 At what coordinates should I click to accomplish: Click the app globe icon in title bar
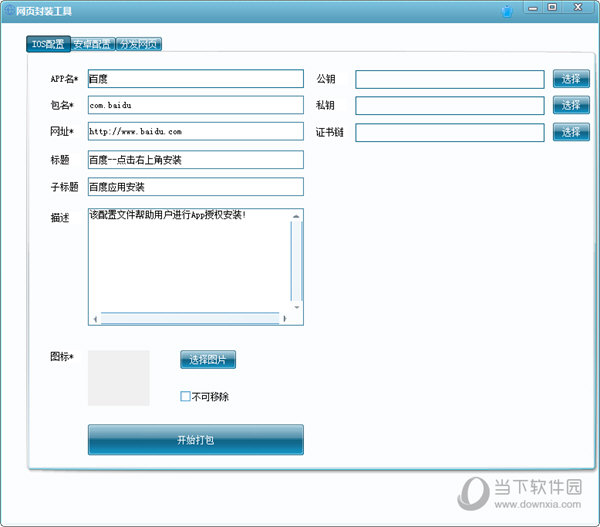click(x=8, y=10)
